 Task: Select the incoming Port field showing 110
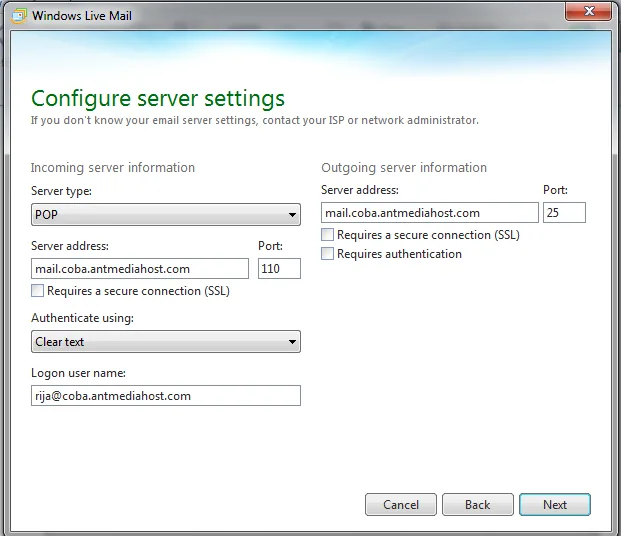279,269
